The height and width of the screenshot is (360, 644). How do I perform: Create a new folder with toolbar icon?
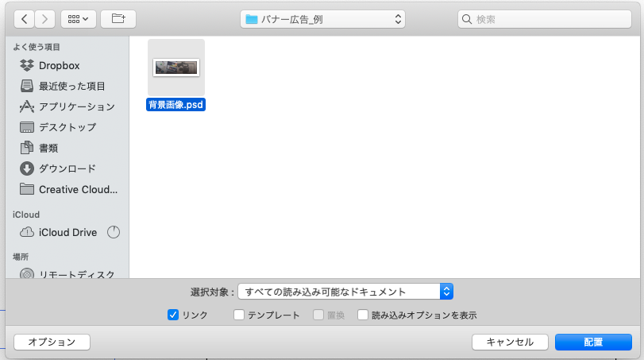click(118, 17)
